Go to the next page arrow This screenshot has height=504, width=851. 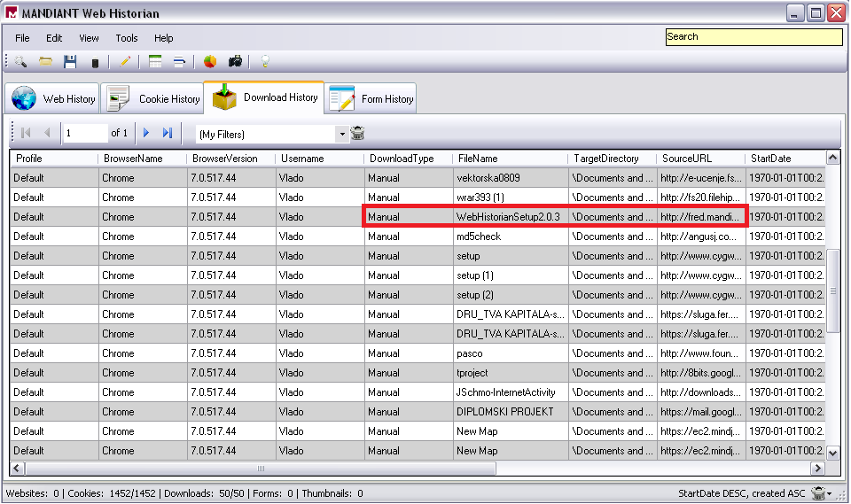click(147, 133)
